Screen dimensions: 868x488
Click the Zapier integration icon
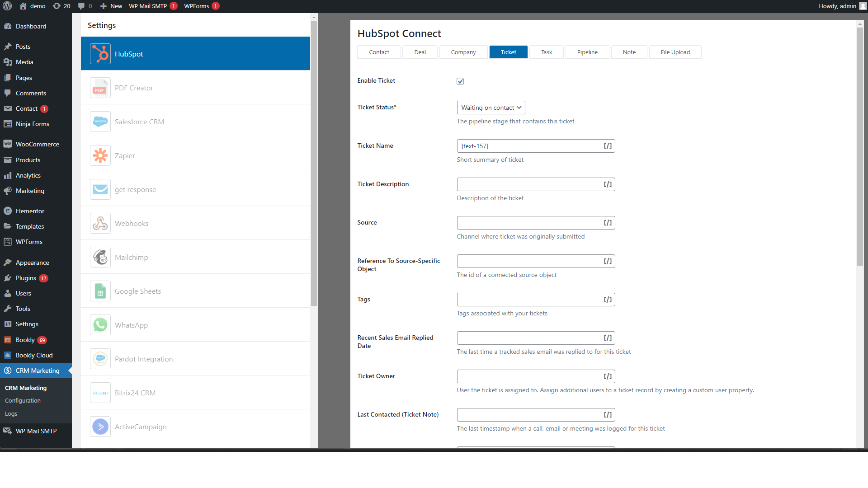click(x=100, y=155)
